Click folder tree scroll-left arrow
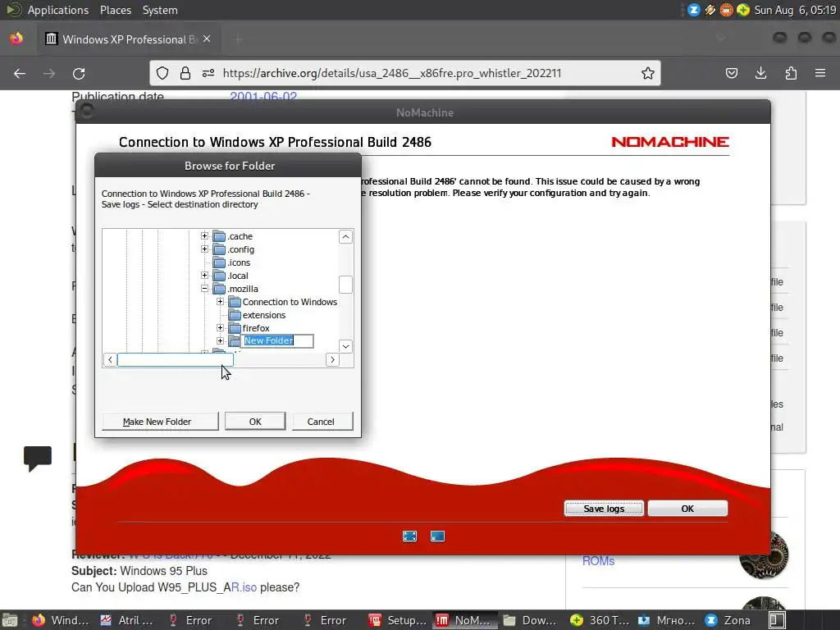Image resolution: width=840 pixels, height=630 pixels. (x=111, y=359)
